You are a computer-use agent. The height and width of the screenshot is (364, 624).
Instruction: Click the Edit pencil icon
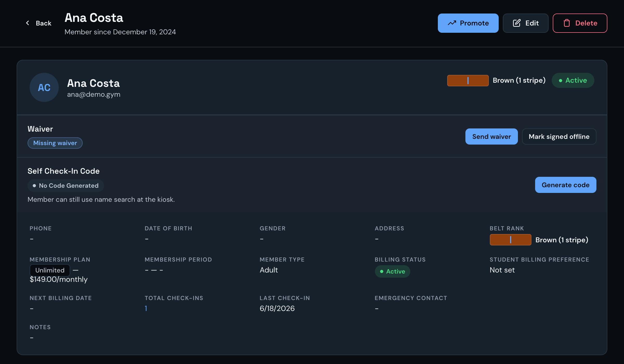coord(517,23)
